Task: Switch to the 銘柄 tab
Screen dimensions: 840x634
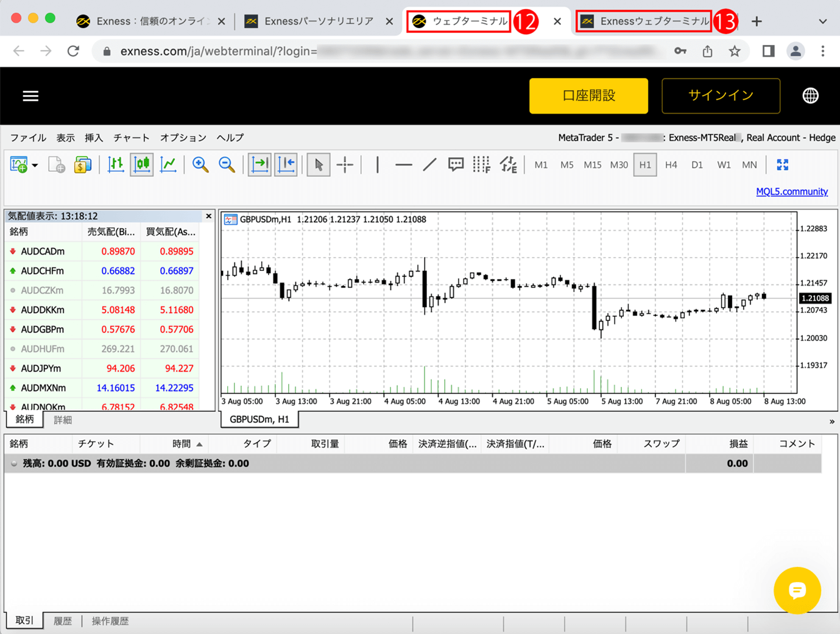Action: coord(24,420)
